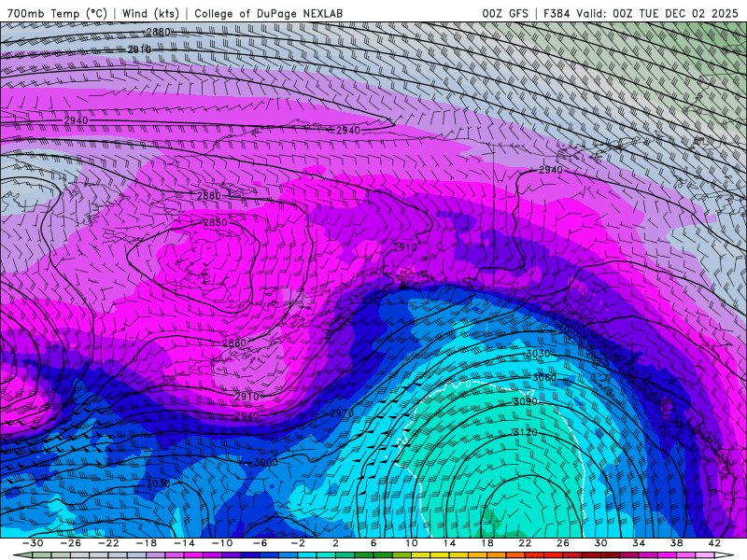This screenshot has width=747, height=560.
Task: Click the -2 value on the color scale
Action: pos(298,543)
